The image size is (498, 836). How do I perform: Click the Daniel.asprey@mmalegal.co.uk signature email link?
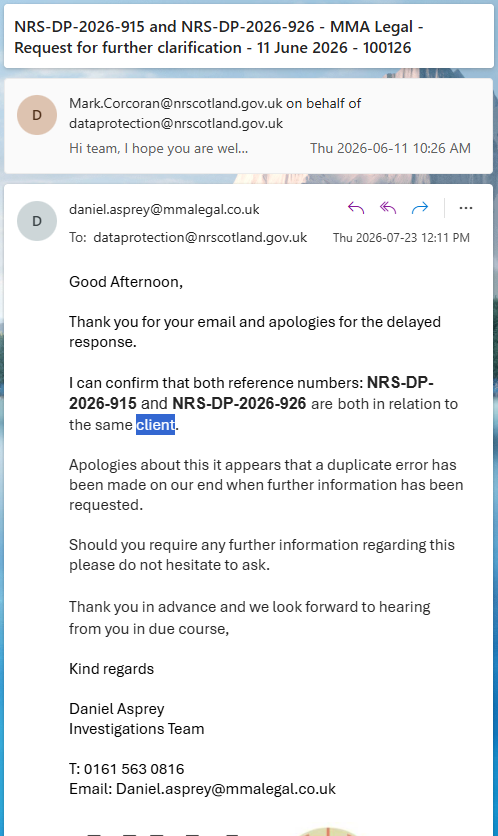tap(226, 789)
